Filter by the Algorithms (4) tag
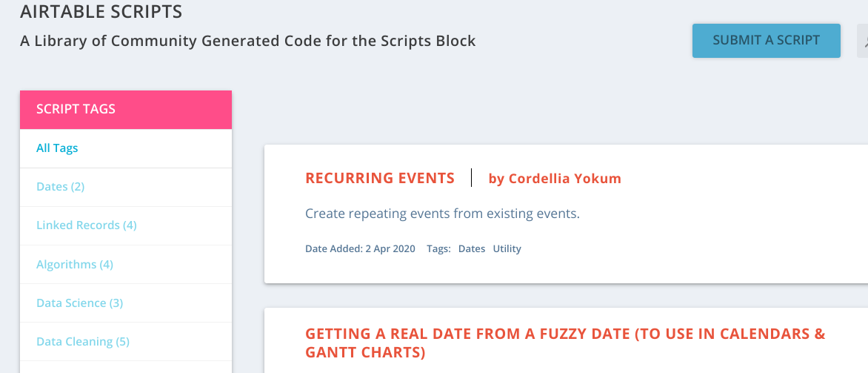Image resolution: width=868 pixels, height=373 pixels. pos(74,265)
